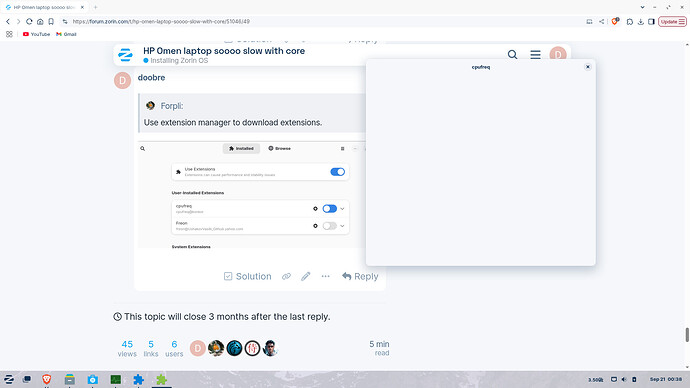Open the forum hamburger menu
The height and width of the screenshot is (388, 690).
[535, 55]
